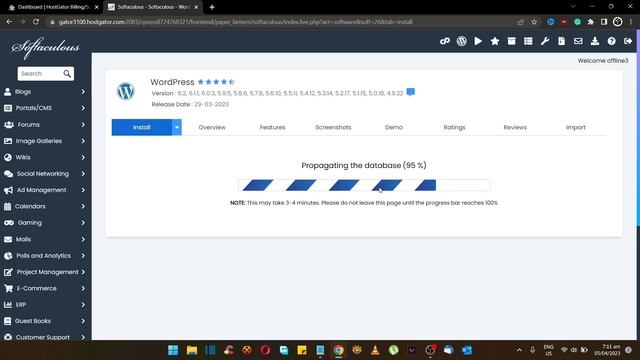Open a new browser tab

212,7
